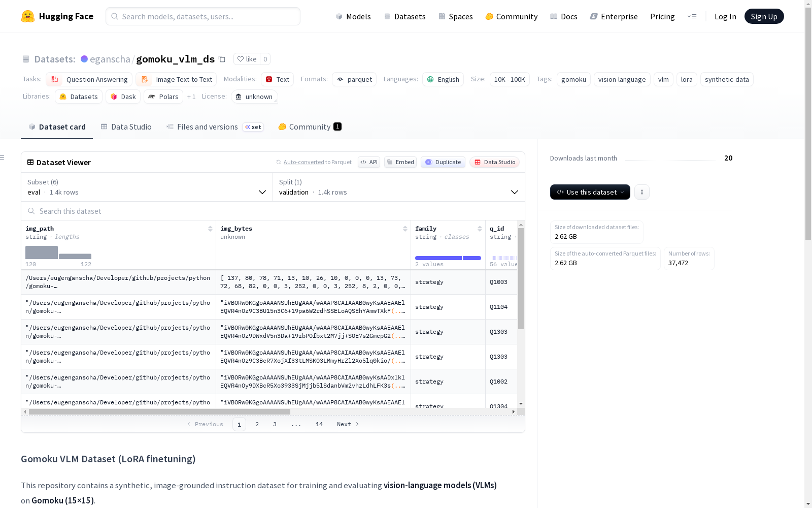Focus the Search this dataset field
Viewport: 812px width, 508px height.
(x=273, y=211)
